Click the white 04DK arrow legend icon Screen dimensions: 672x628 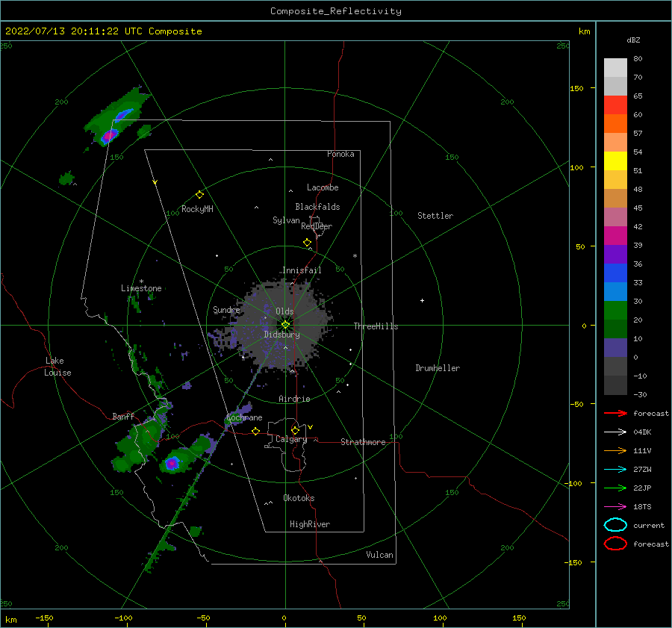click(615, 432)
